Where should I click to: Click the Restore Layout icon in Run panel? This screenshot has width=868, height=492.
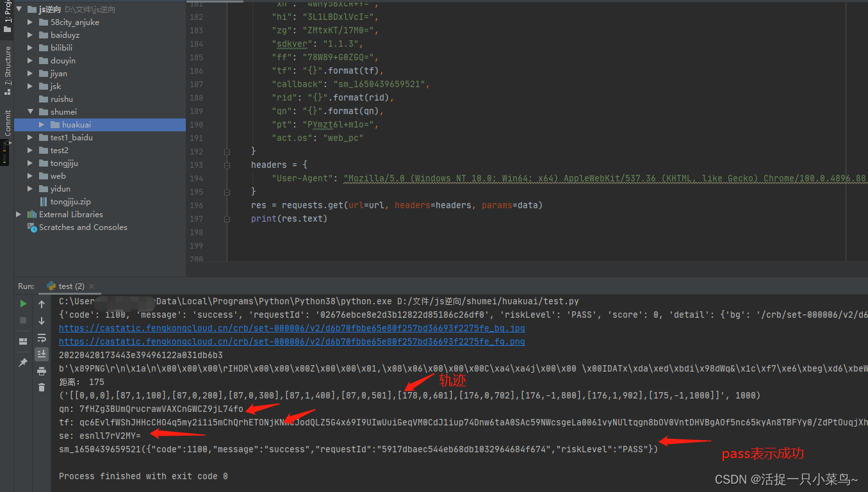(23, 341)
